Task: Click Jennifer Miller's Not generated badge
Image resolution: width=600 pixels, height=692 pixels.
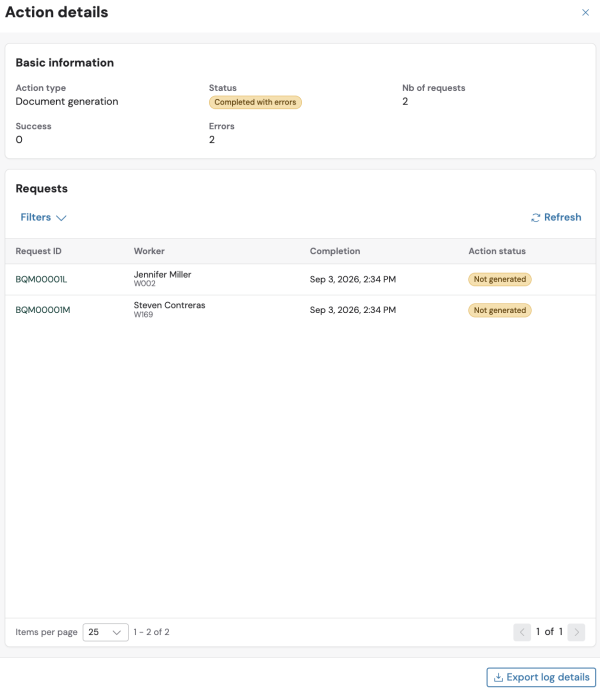Action: pos(499,279)
